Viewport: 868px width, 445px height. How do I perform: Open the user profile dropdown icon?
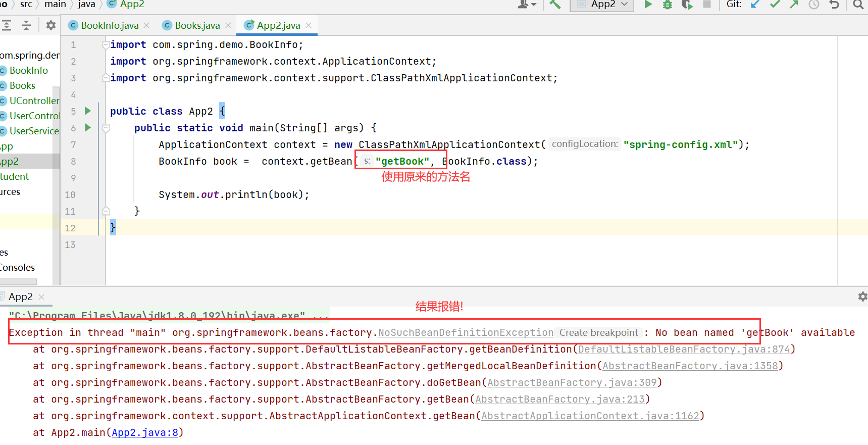point(527,5)
